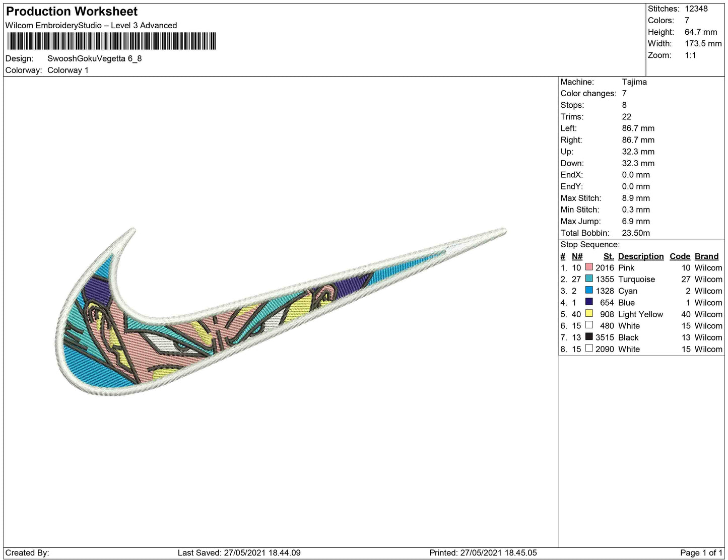Screen dimensions: 728x560
Task: Click the "Colorway 1" value
Action: pyautogui.click(x=68, y=71)
